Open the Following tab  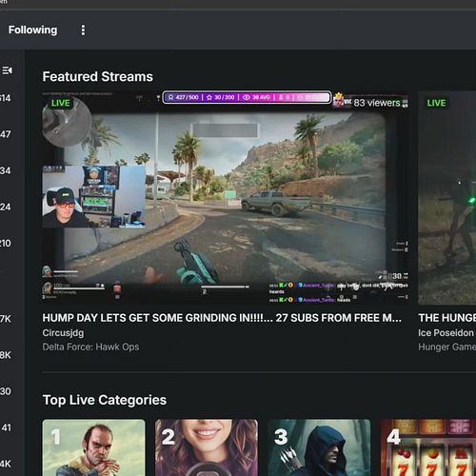click(x=32, y=30)
